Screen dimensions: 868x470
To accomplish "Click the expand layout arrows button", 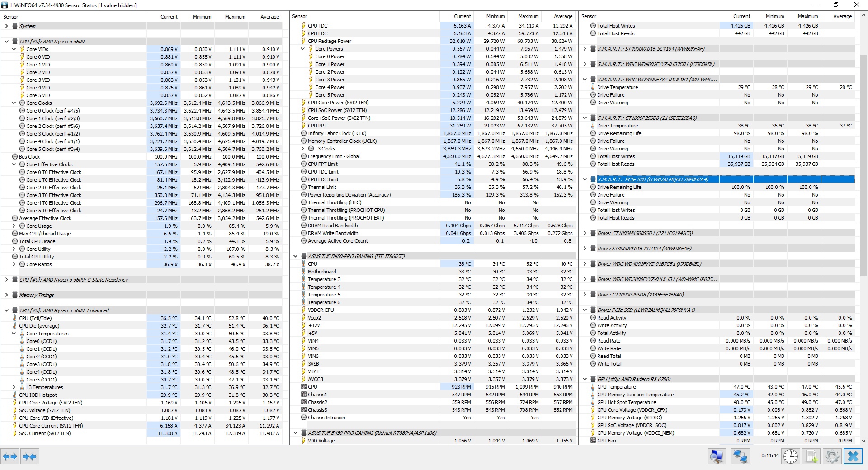I will click(10, 456).
